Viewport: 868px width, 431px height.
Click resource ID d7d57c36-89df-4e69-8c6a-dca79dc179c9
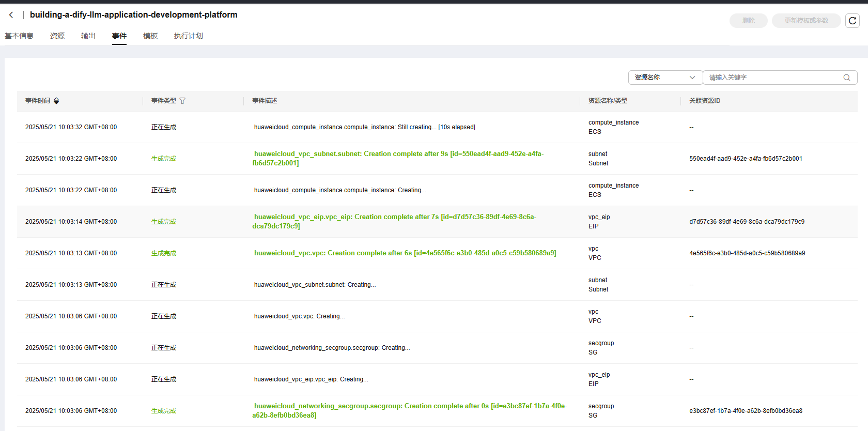tap(747, 222)
